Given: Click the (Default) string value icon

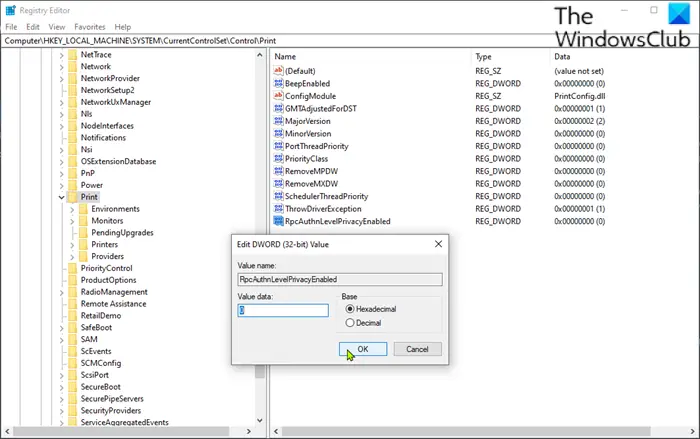Looking at the screenshot, I should tap(278, 72).
